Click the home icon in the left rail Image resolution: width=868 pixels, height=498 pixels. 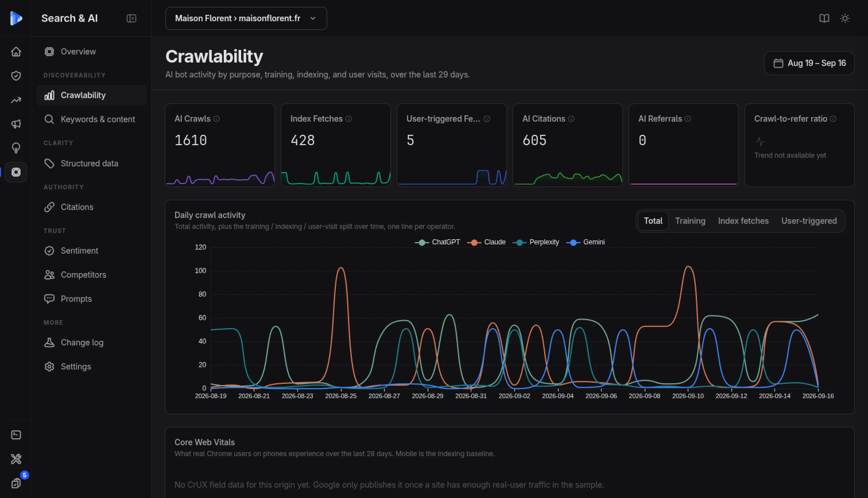tap(16, 52)
